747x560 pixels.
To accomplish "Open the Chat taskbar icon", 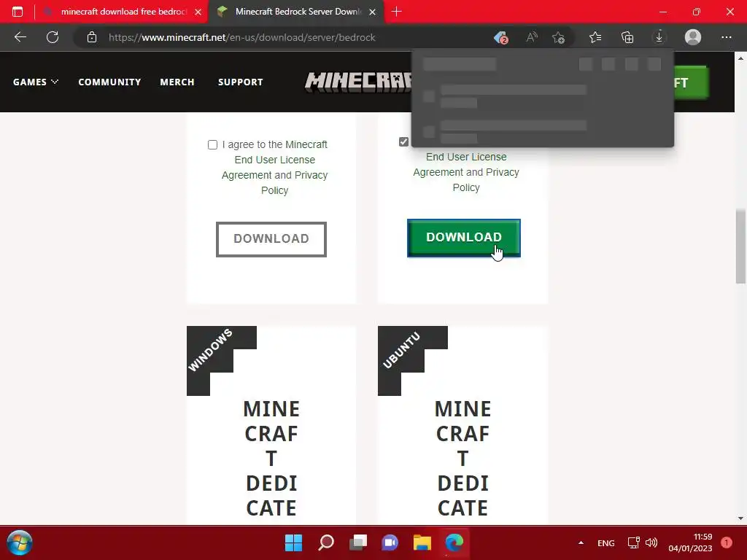I will point(390,542).
